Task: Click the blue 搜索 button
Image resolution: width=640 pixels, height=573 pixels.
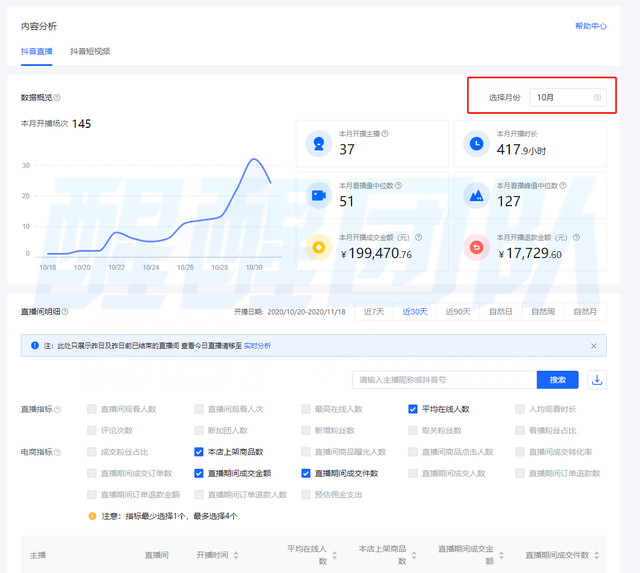Action: coord(557,380)
